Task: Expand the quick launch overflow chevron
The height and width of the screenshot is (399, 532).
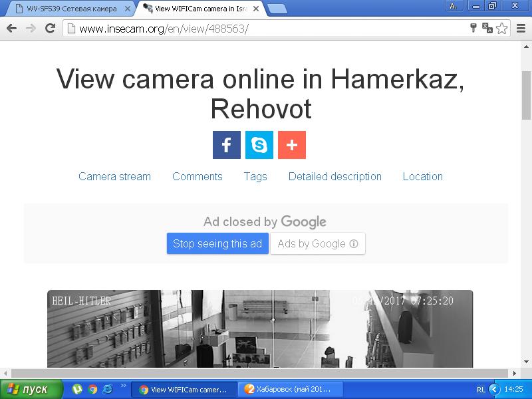Action: [x=123, y=386]
